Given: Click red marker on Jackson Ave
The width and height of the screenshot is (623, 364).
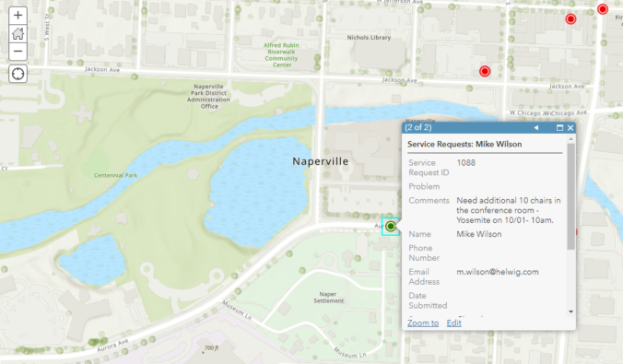Looking at the screenshot, I should (x=485, y=72).
